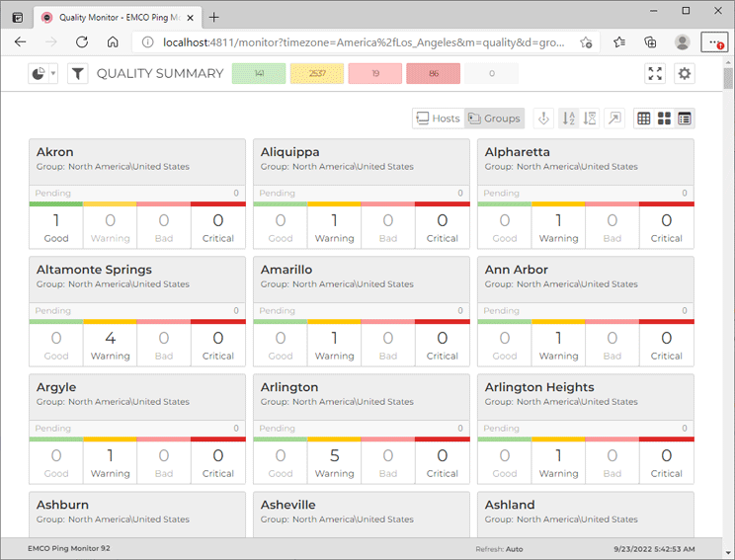Sort groups by time hourglass icon
The width and height of the screenshot is (735, 560).
tap(590, 119)
